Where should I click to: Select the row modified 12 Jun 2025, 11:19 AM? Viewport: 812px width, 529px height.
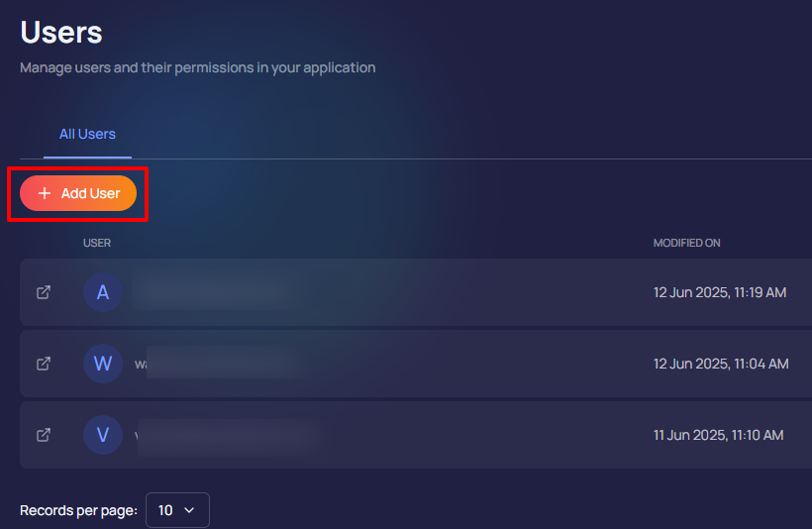pos(720,292)
